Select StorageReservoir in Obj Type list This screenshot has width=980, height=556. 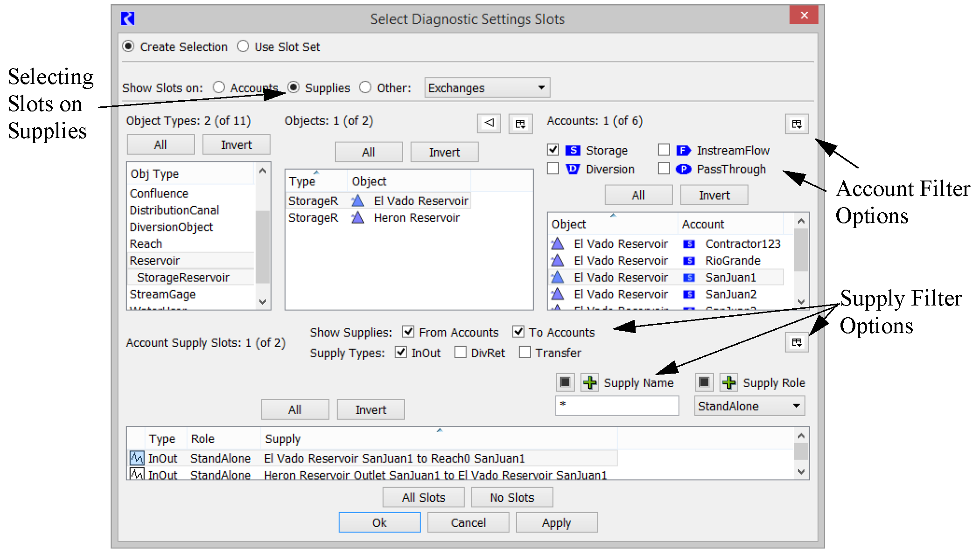(183, 278)
